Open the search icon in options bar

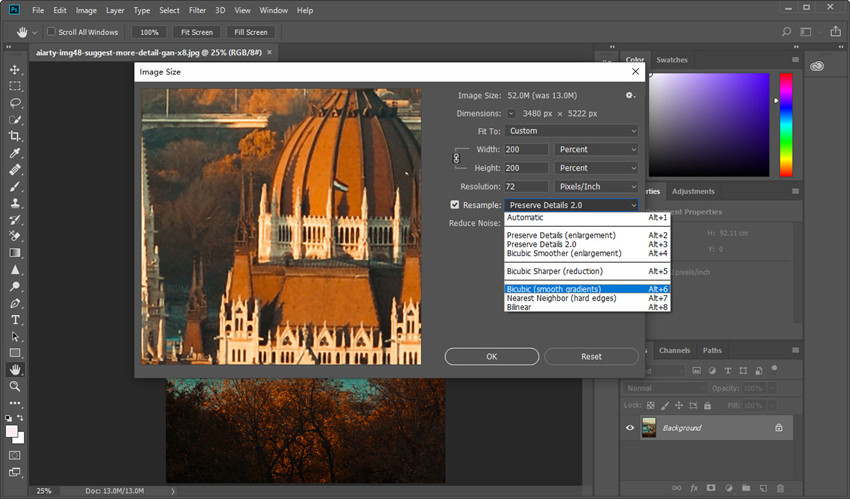[786, 32]
